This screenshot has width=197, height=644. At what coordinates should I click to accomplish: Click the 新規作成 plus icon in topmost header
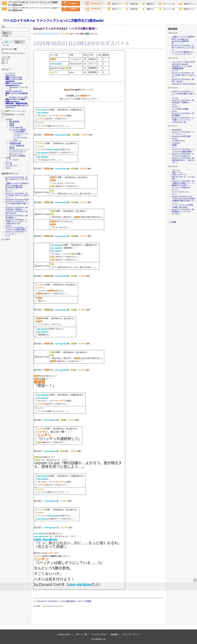click(x=127, y=4)
